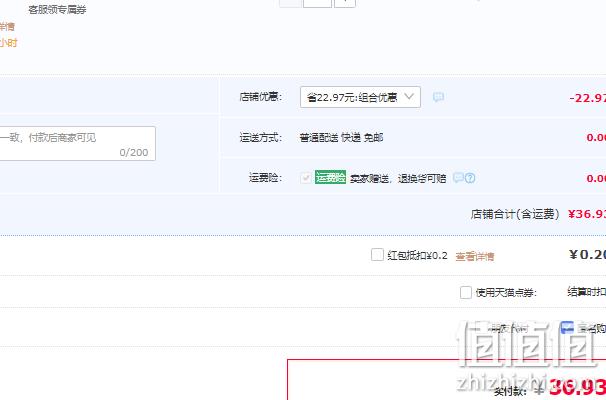Click the 普通配送 快递 免邮 shipping text
The width and height of the screenshot is (606, 400).
click(341, 138)
